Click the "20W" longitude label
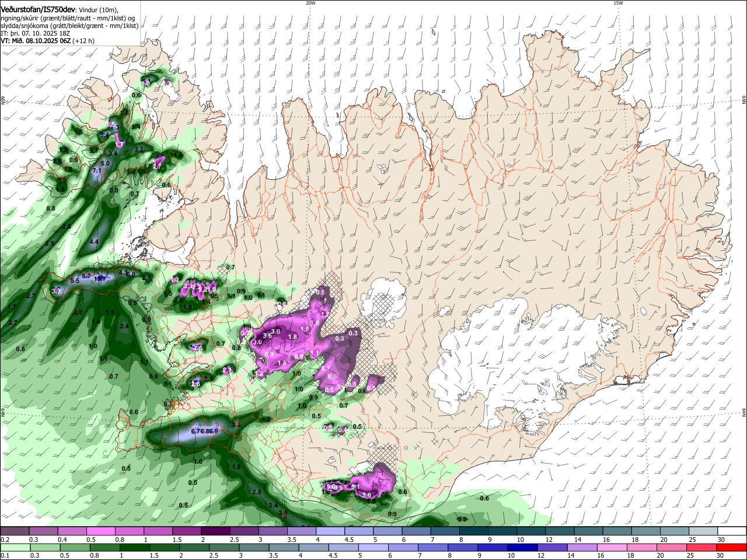 310,3
